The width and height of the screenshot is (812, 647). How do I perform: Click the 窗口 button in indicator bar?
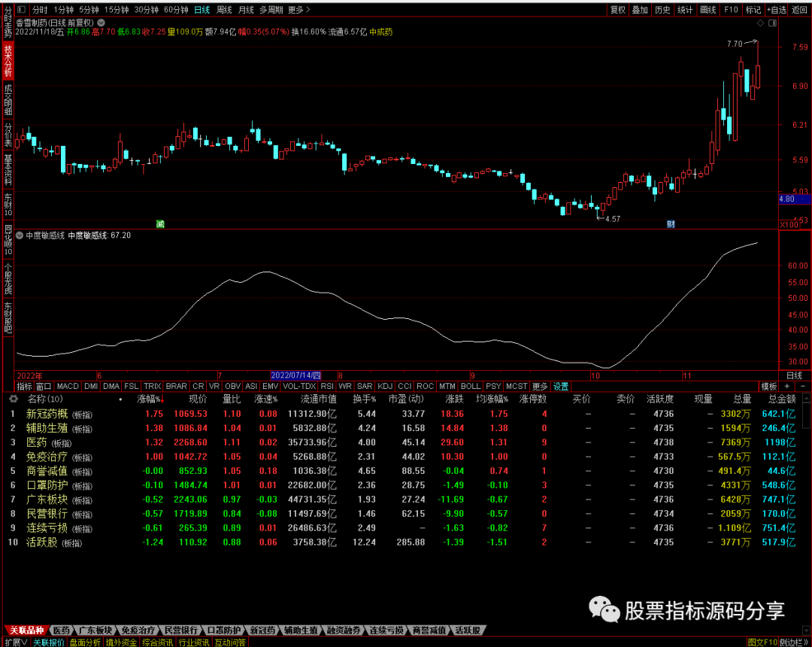pos(44,387)
